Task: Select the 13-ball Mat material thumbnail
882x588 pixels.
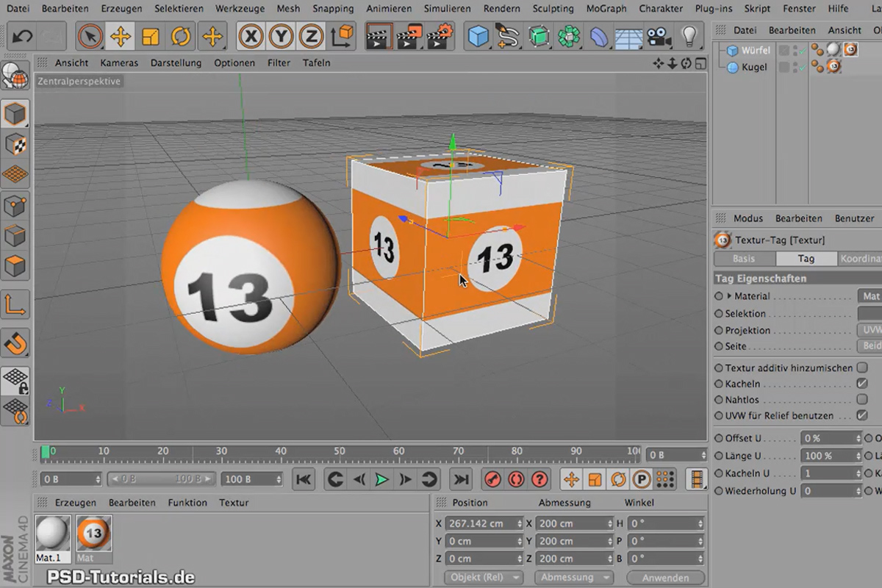Action: point(93,534)
